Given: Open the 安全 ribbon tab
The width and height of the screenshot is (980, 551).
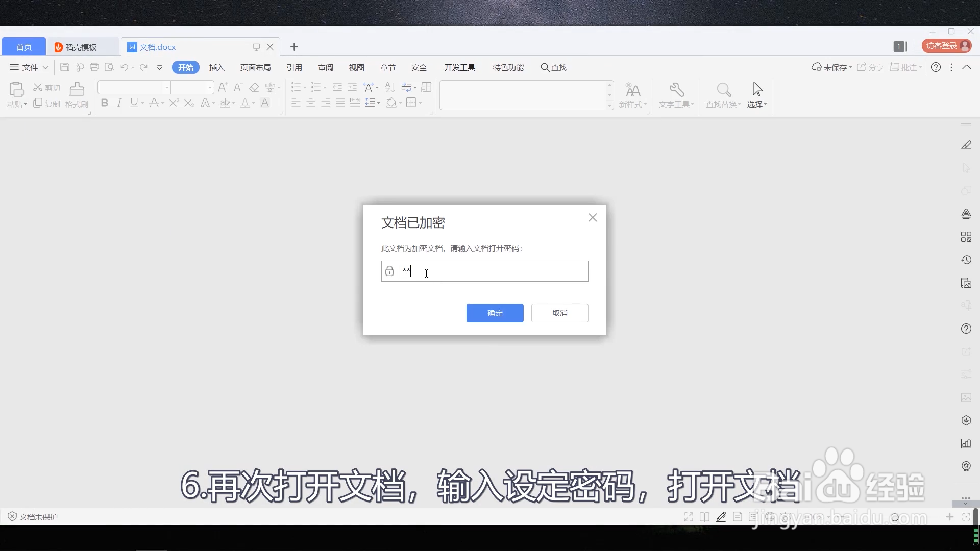Looking at the screenshot, I should pyautogui.click(x=419, y=67).
